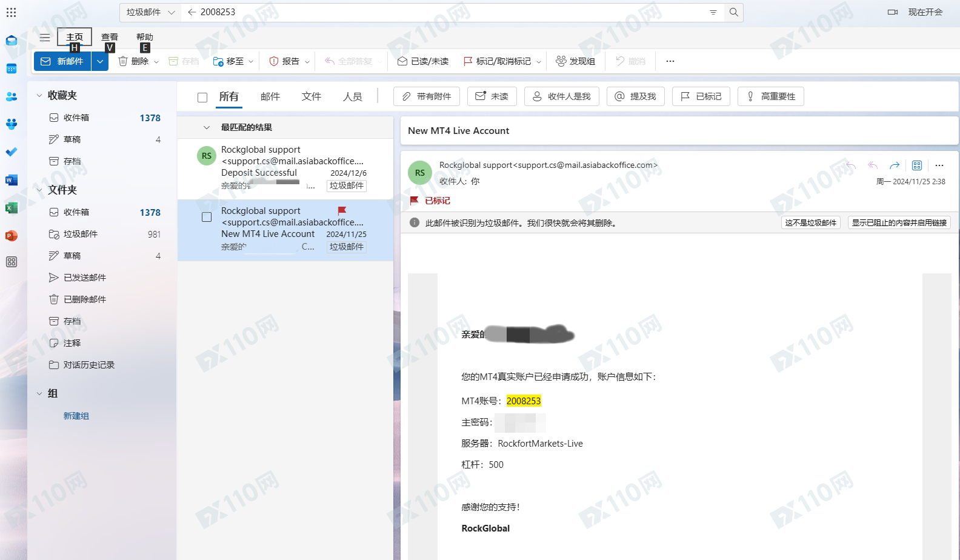Open more apps icon in left rail

pyautogui.click(x=11, y=262)
